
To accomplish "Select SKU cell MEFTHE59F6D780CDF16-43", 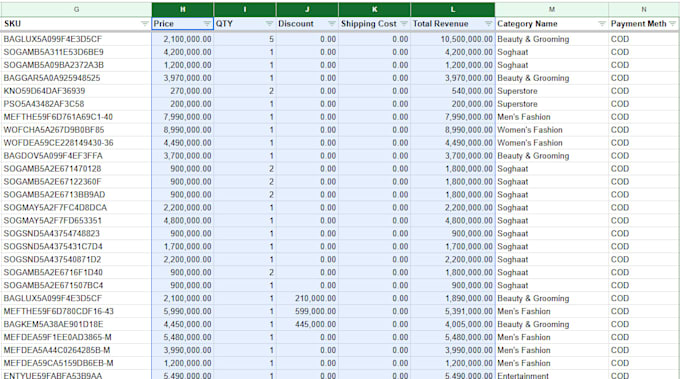I will point(76,311).
